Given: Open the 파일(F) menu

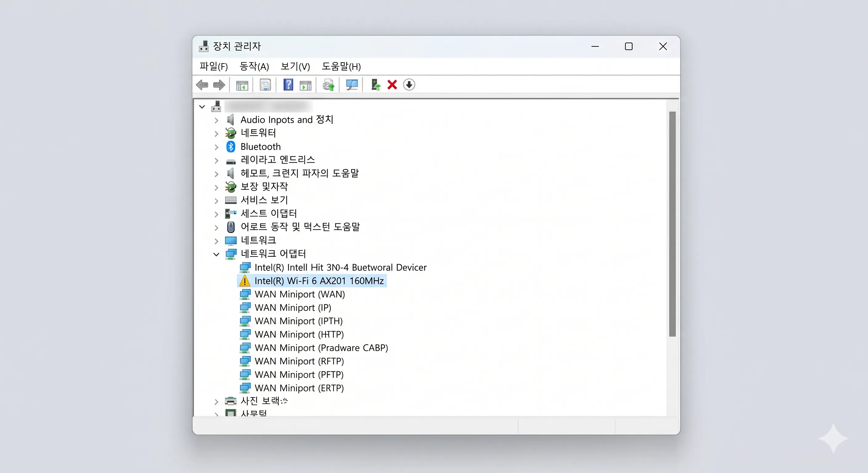Looking at the screenshot, I should pyautogui.click(x=214, y=66).
